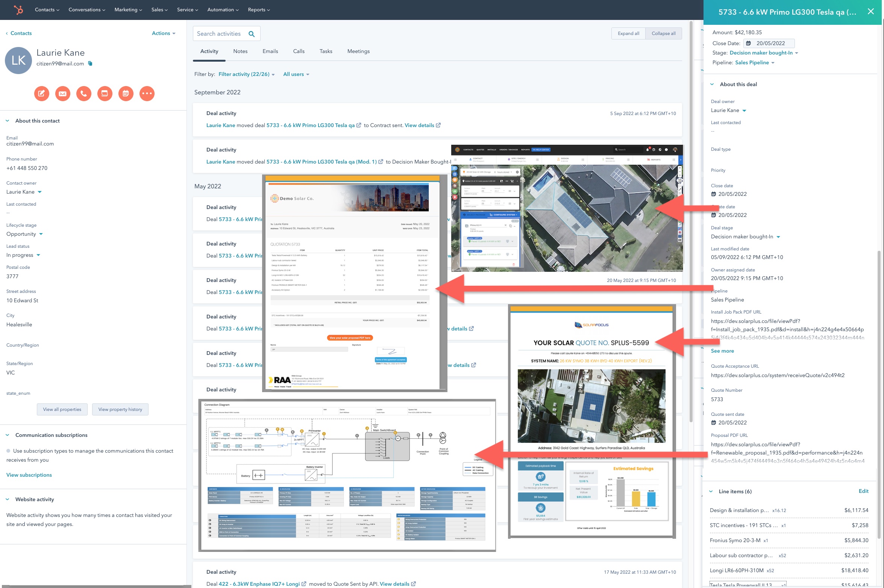Open the Filter activity (22/26) dropdown
884x588 pixels.
click(x=247, y=74)
